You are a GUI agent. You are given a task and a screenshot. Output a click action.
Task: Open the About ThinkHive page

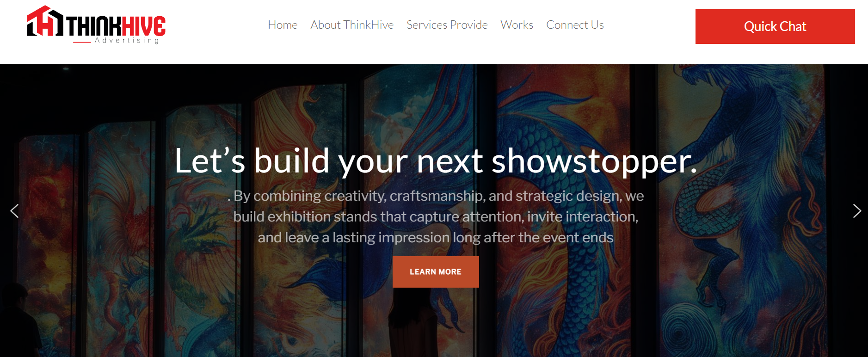click(x=352, y=25)
